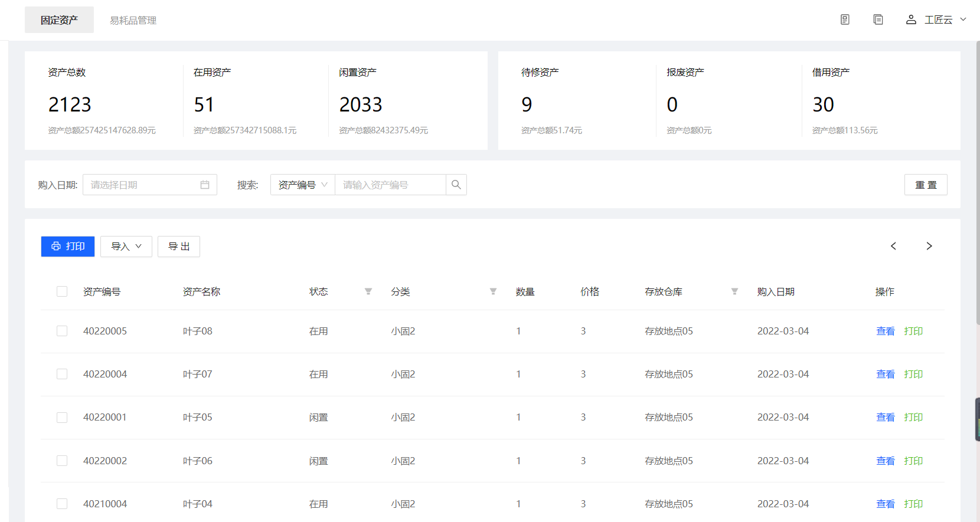Viewport: 980px width, 522px height.
Task: Click the 资产名称 column header
Action: click(x=201, y=291)
